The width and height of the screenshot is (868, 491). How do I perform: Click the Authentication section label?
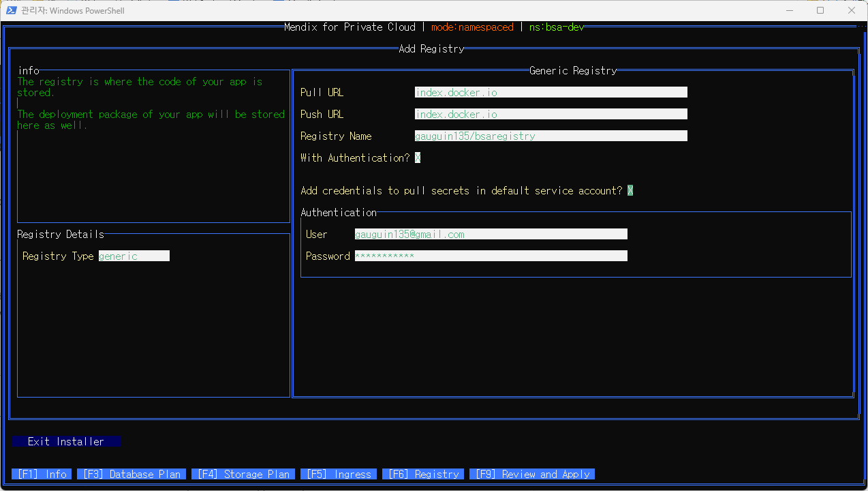[339, 212]
